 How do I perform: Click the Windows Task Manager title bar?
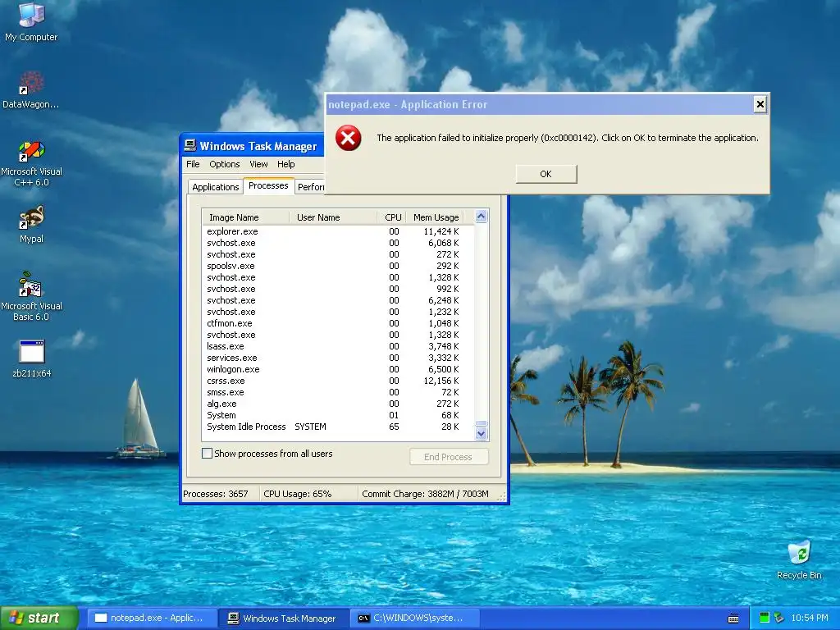[253, 146]
